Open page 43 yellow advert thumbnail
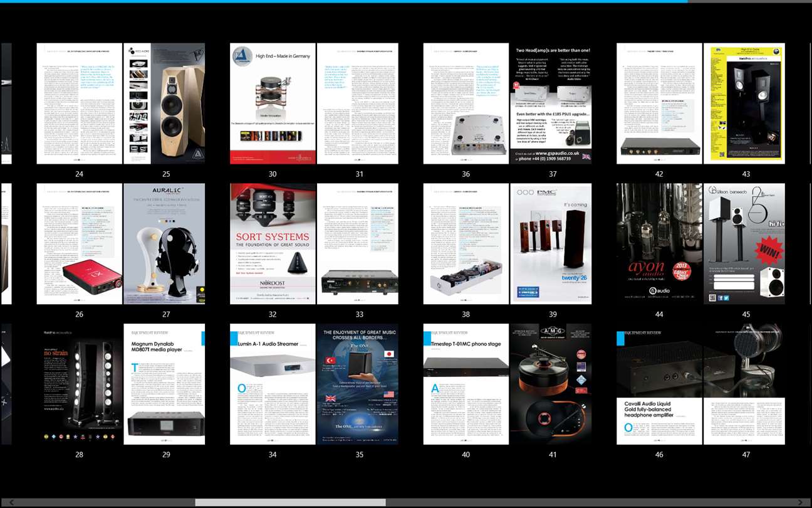This screenshot has height=508, width=812. 744,103
